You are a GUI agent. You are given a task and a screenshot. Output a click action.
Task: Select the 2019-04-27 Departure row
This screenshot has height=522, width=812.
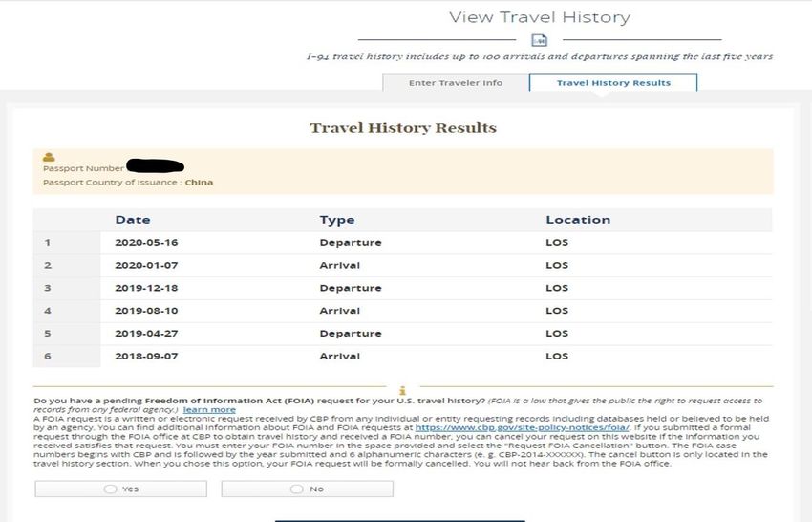402,334
